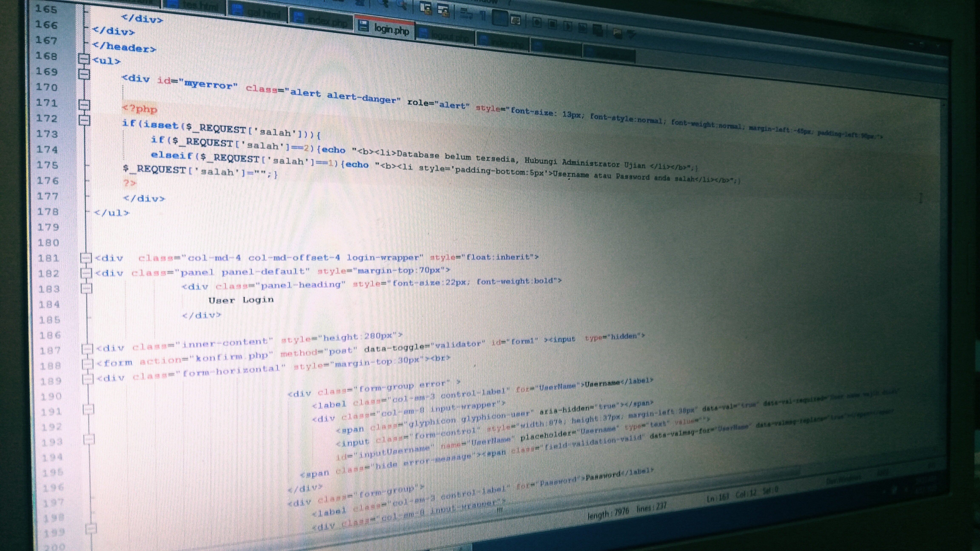Click the 'User Login' text on line 184
This screenshot has width=980, height=551.
241,300
